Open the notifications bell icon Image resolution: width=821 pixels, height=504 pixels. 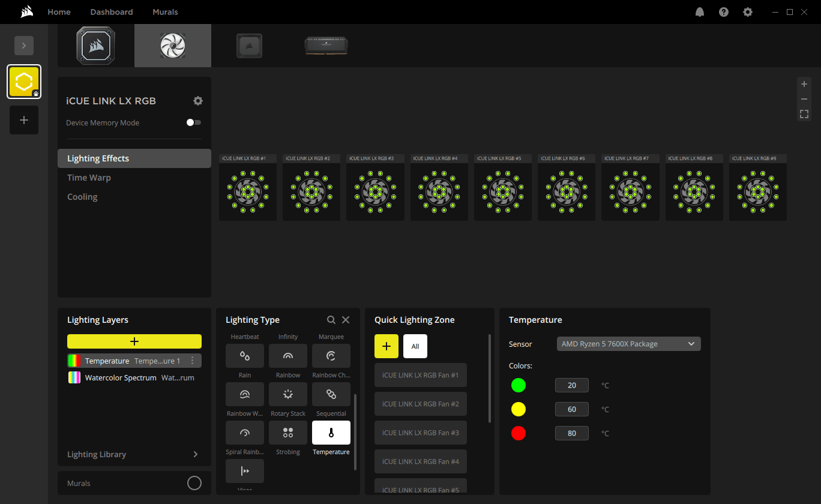point(699,12)
